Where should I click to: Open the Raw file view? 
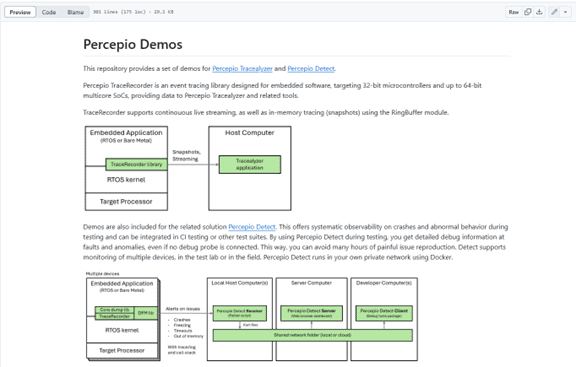(x=514, y=12)
